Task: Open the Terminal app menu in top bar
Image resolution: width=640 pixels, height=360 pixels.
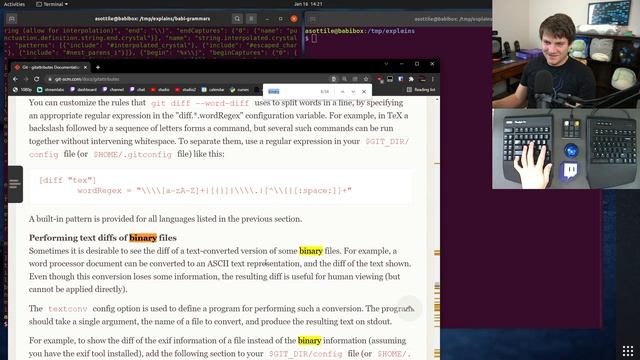Action: click(52, 4)
